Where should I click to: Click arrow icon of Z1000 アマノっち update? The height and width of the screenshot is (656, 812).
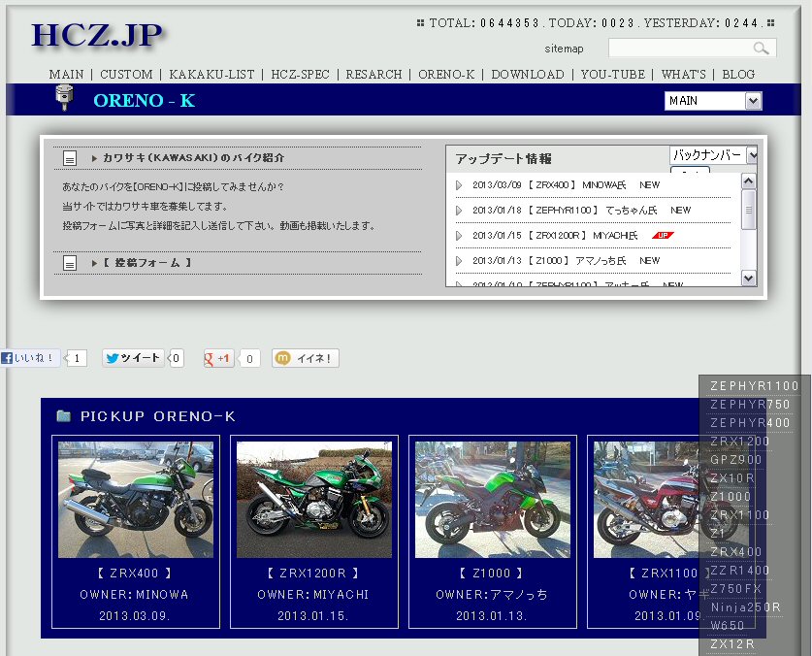coord(459,261)
